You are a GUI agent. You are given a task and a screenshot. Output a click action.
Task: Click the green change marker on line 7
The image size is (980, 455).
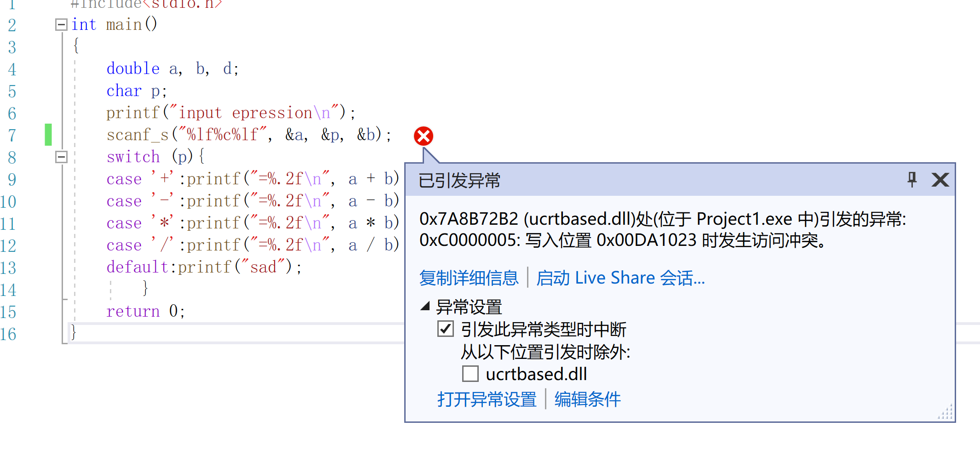click(48, 135)
